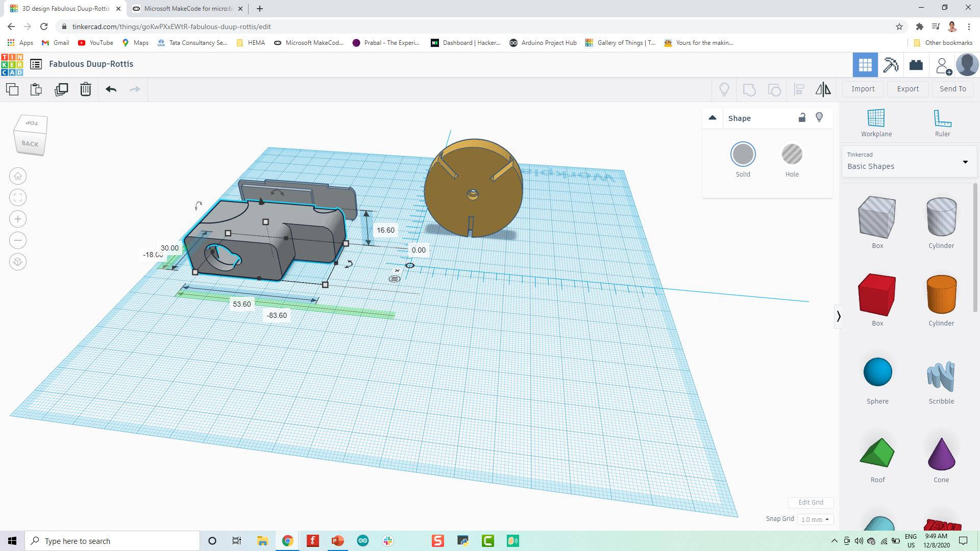Switch to orthographic view cube icon
The height and width of the screenshot is (551, 980).
point(18,262)
